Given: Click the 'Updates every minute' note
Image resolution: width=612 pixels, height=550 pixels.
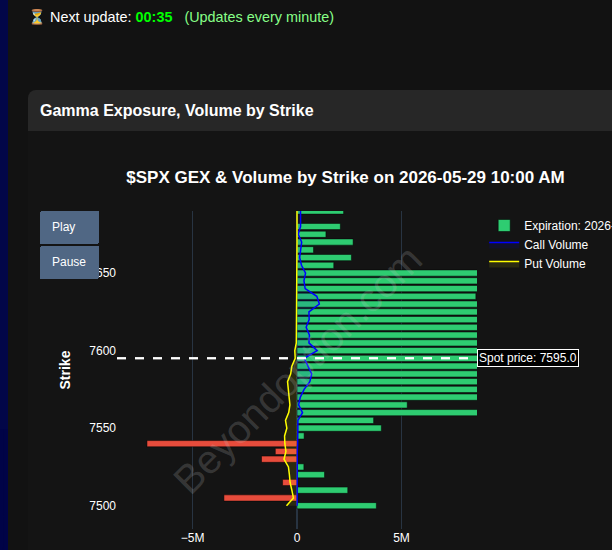Looking at the screenshot, I should (259, 17).
